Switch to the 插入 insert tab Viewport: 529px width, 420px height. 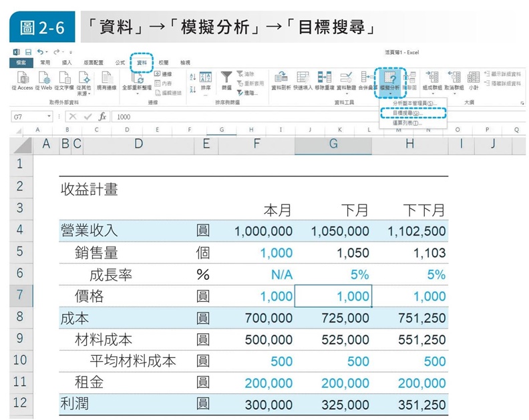[67, 62]
